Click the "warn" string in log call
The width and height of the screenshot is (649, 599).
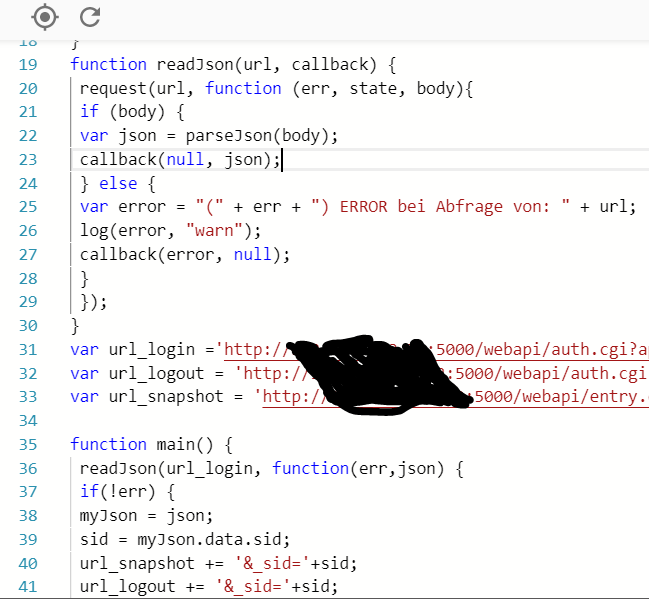[x=214, y=231]
